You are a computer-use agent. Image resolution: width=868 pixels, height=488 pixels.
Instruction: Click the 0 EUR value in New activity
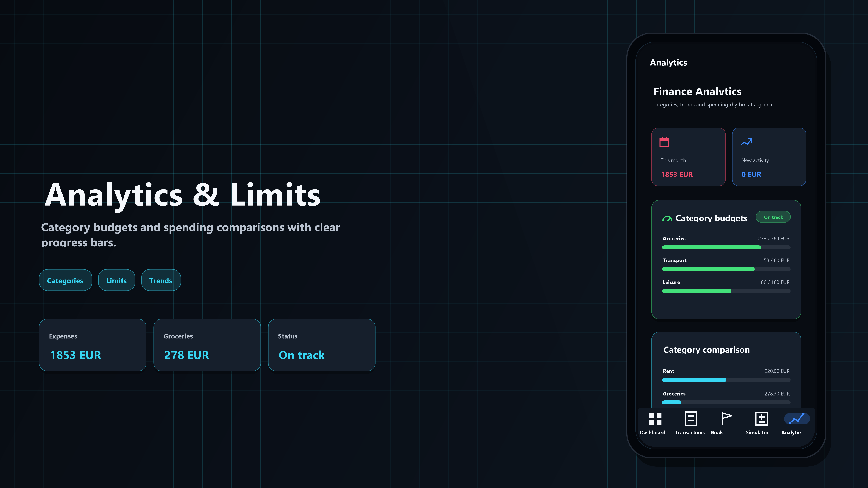751,174
